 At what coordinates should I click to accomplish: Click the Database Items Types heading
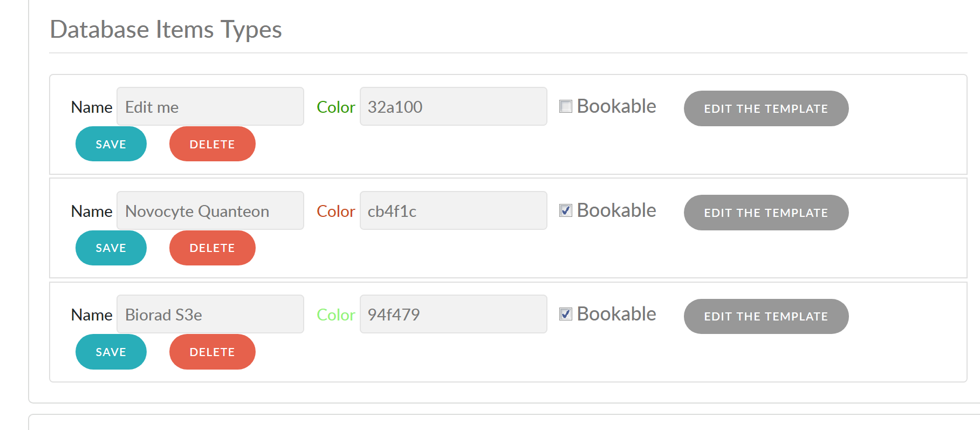166,30
